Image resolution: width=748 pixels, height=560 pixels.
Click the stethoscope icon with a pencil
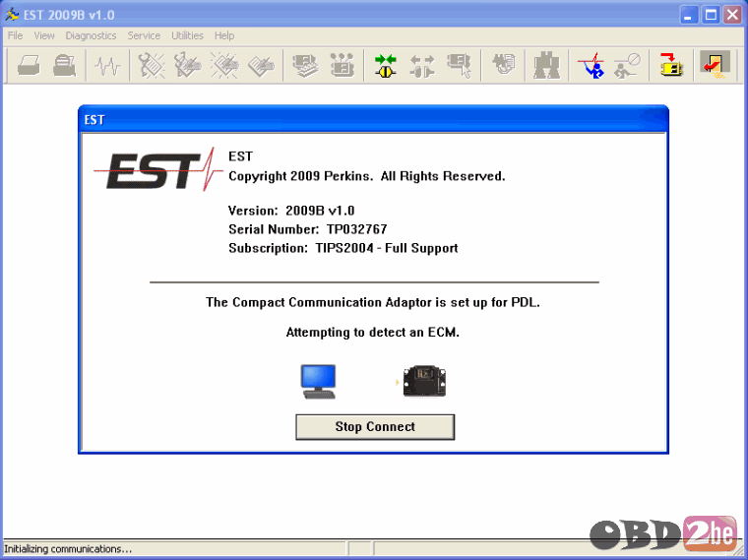coord(187,65)
